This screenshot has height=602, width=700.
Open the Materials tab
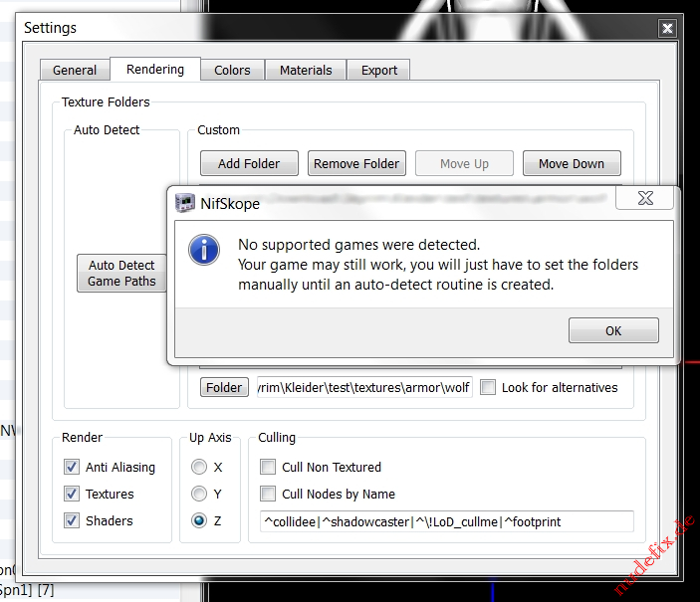(x=306, y=71)
